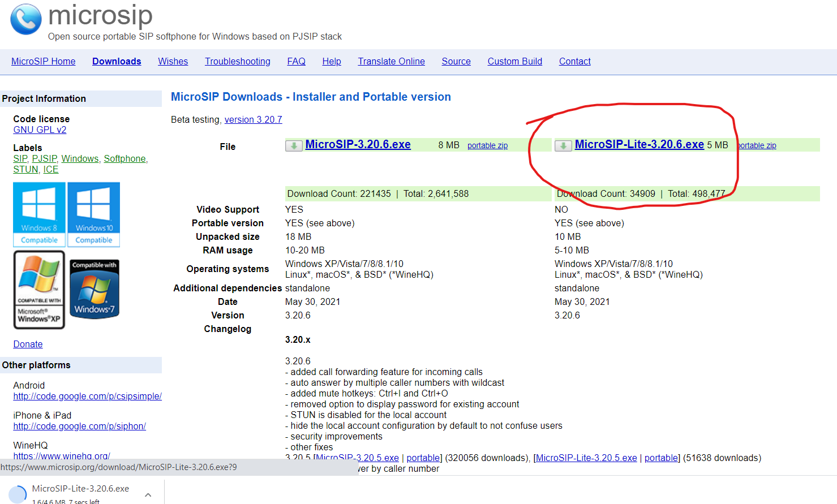Click the 'Code license' label
Screen dimensions: 837x504
[41, 119]
